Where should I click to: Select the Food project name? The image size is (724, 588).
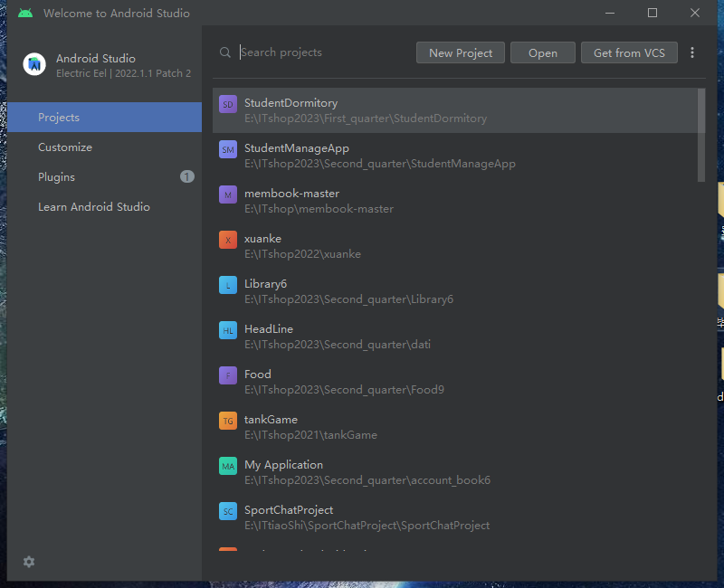tap(258, 375)
